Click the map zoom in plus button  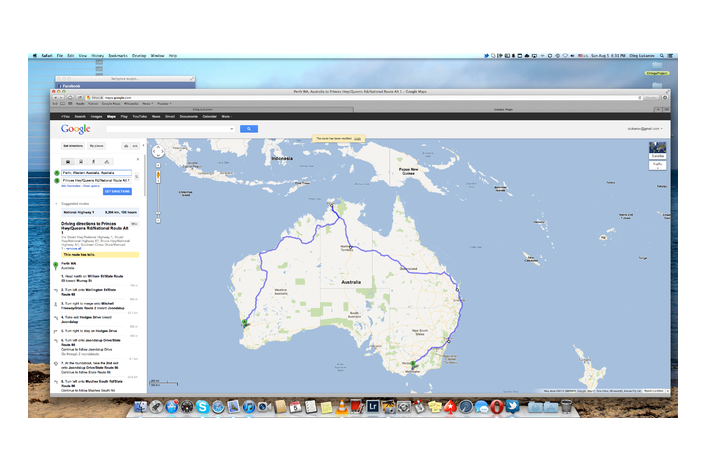158,165
